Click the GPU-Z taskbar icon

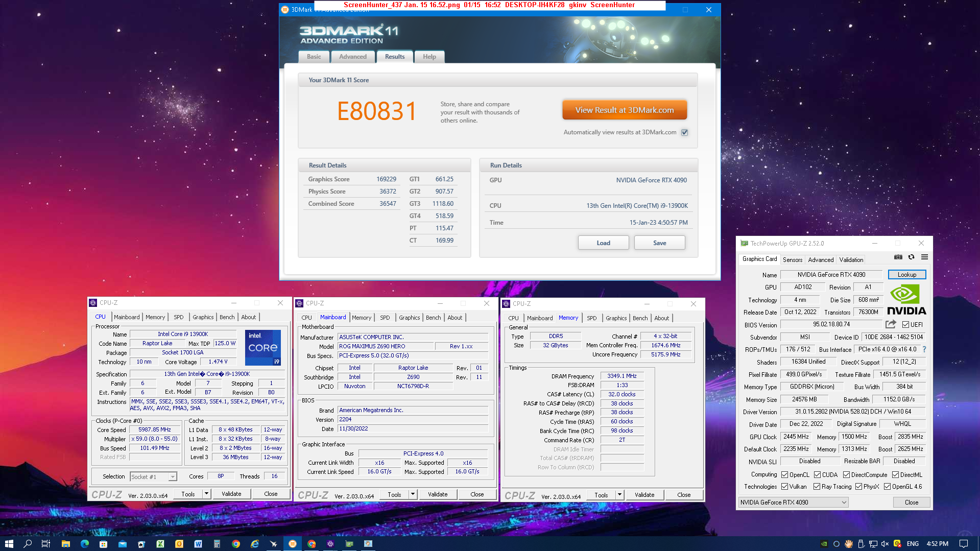coord(349,544)
